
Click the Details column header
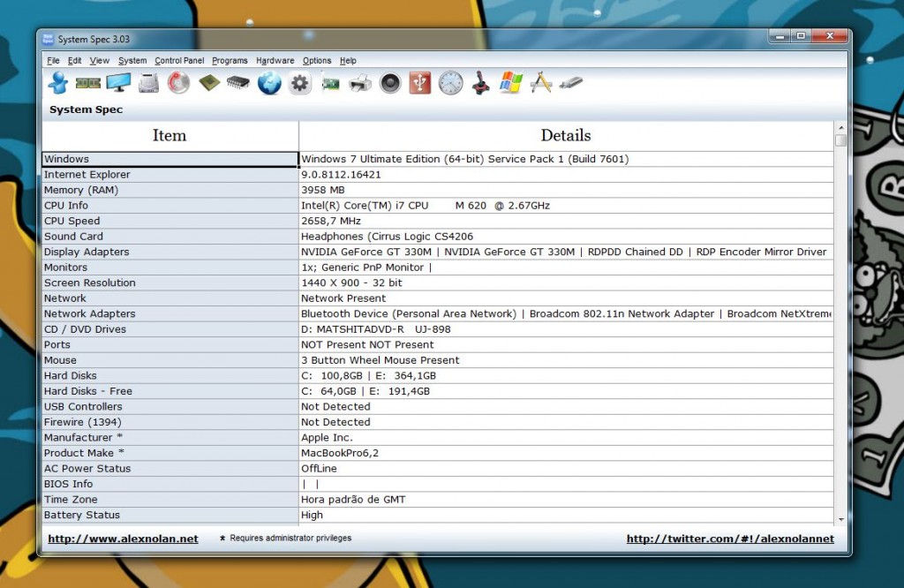(566, 135)
